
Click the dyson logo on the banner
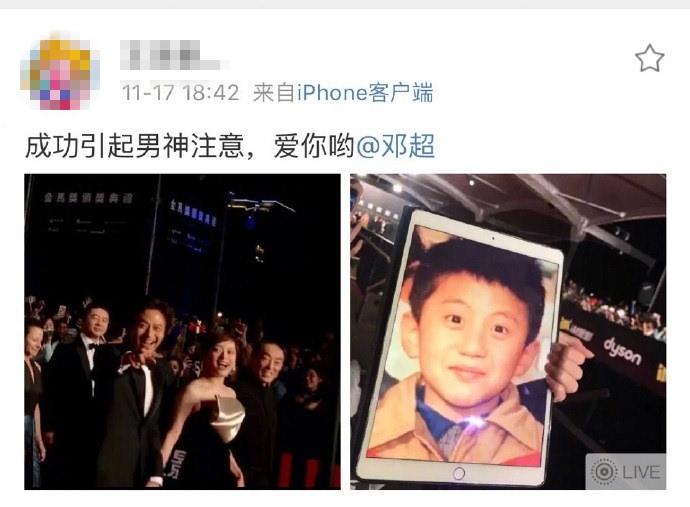tap(622, 351)
